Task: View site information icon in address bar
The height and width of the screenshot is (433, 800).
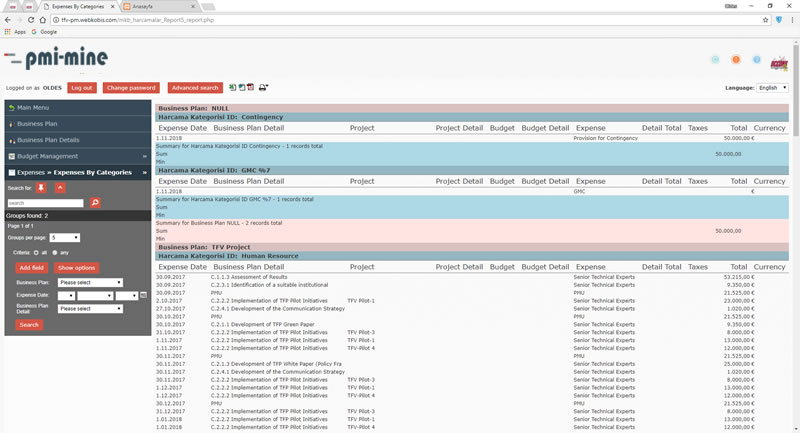Action: pyautogui.click(x=56, y=20)
